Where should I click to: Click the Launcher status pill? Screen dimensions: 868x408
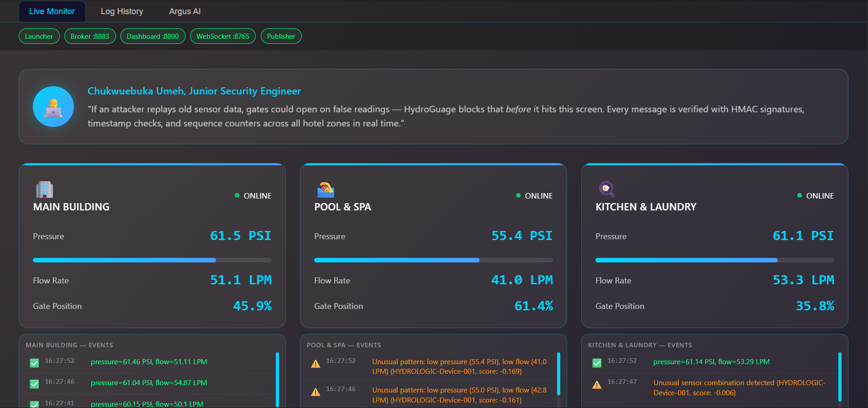click(39, 37)
